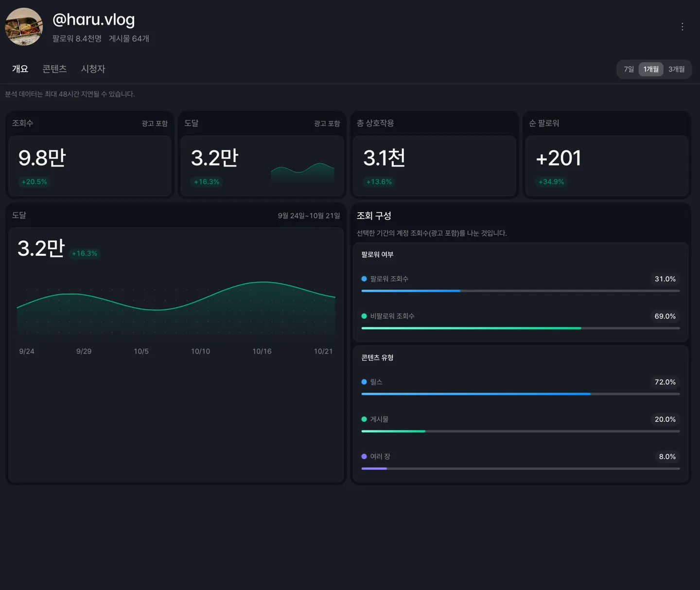The width and height of the screenshot is (700, 590).
Task: Select the 1개월 period option
Action: coord(651,69)
